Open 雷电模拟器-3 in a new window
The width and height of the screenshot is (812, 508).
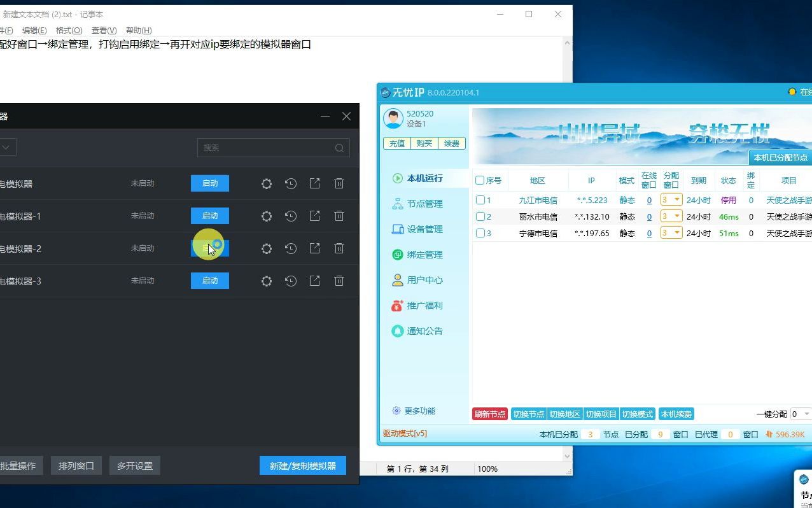(314, 281)
